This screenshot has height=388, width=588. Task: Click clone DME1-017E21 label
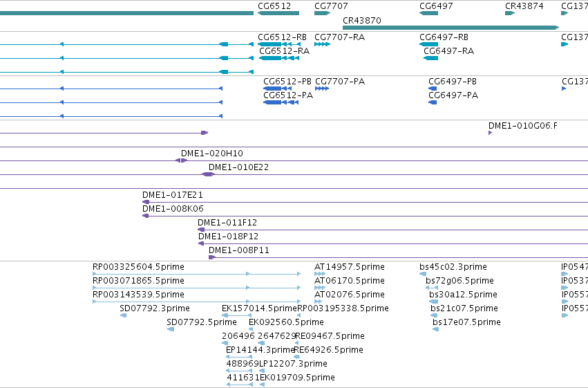point(173,195)
